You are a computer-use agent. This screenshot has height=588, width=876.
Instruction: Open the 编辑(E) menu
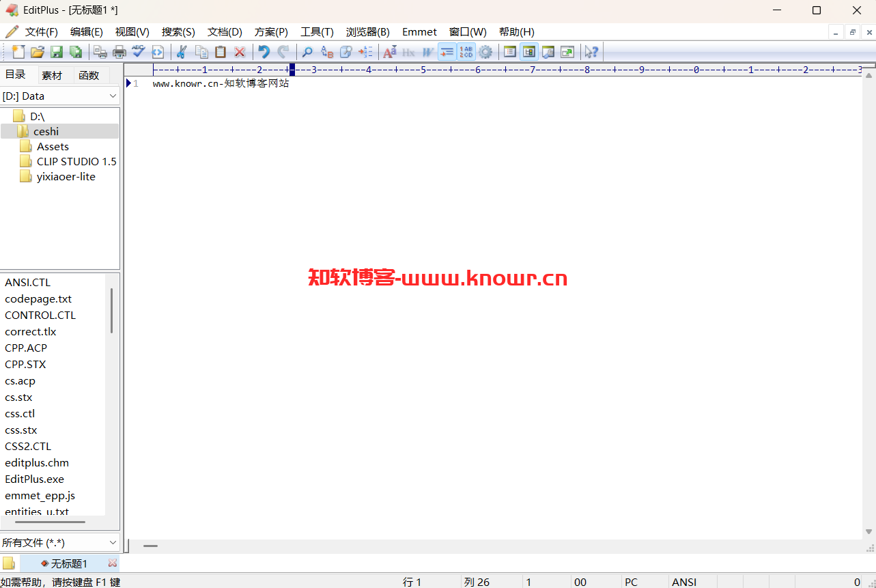(x=87, y=32)
